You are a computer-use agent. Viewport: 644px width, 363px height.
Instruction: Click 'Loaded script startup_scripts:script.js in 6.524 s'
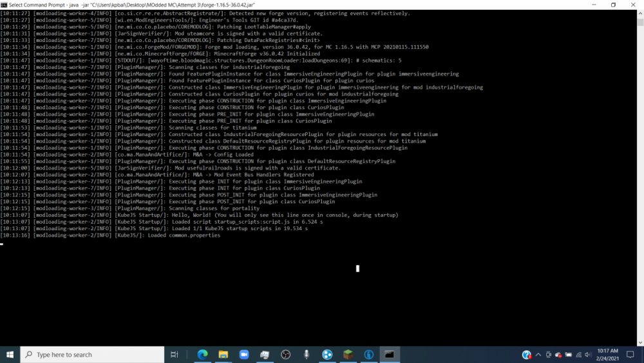(162, 222)
